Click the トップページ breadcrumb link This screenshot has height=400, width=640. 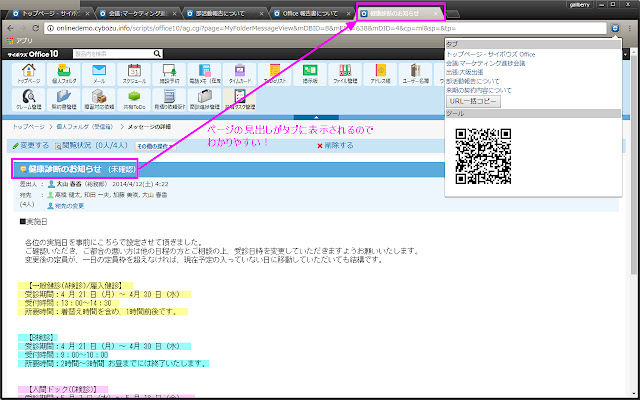click(28, 127)
